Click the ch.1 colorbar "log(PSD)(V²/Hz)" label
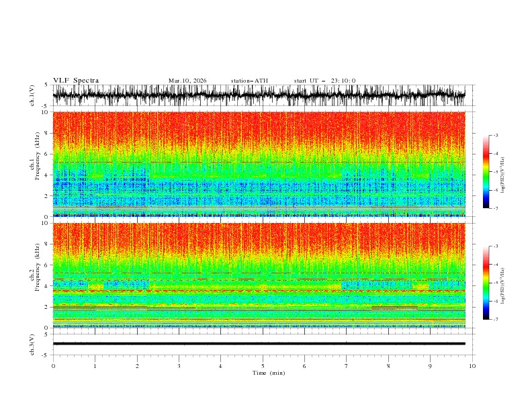Image resolution: width=532 pixels, height=411 pixels. point(503,175)
